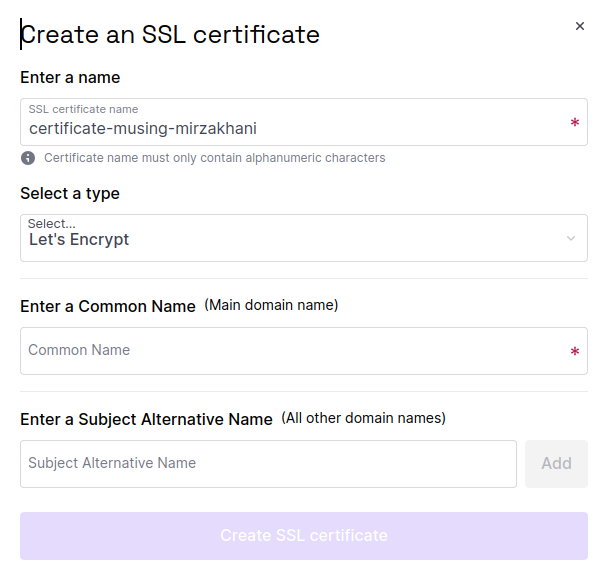Click the red asterisk in the certificate name field
This screenshot has width=604, height=581.
click(x=574, y=123)
